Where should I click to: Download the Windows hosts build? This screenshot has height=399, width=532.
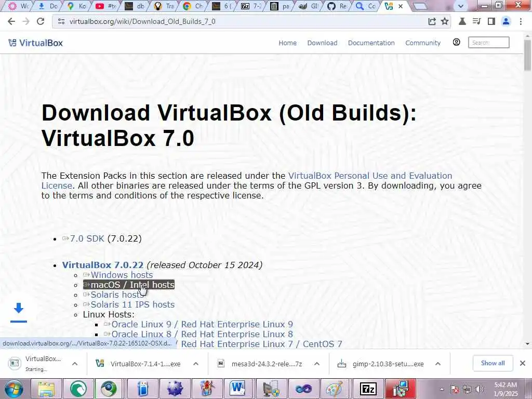pyautogui.click(x=122, y=275)
